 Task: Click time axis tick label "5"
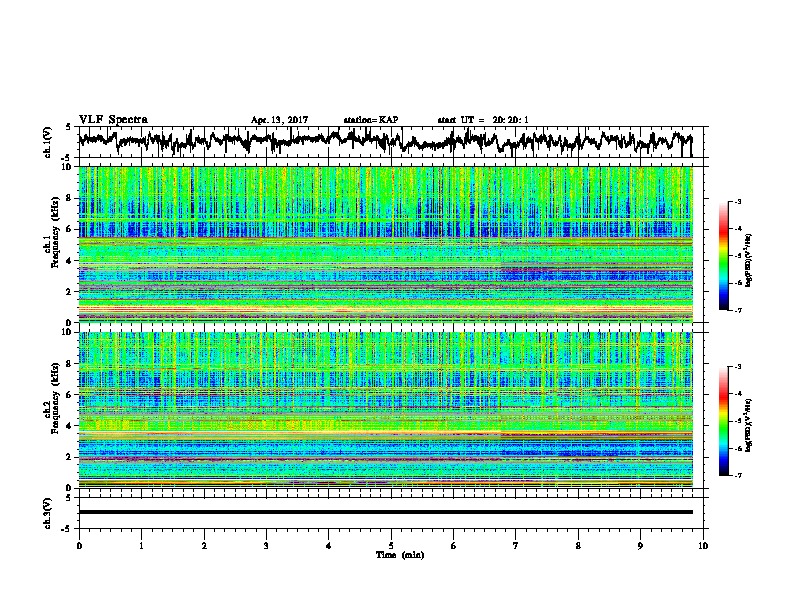pos(391,546)
